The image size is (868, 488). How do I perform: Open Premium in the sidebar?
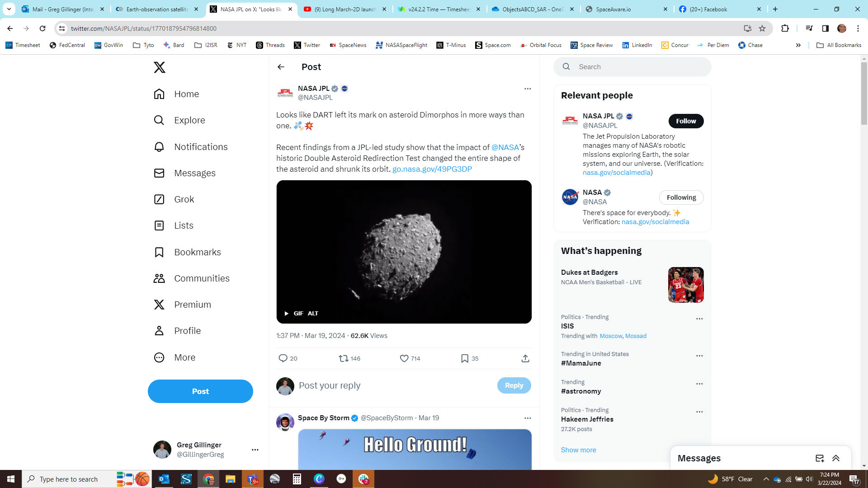click(x=182, y=305)
